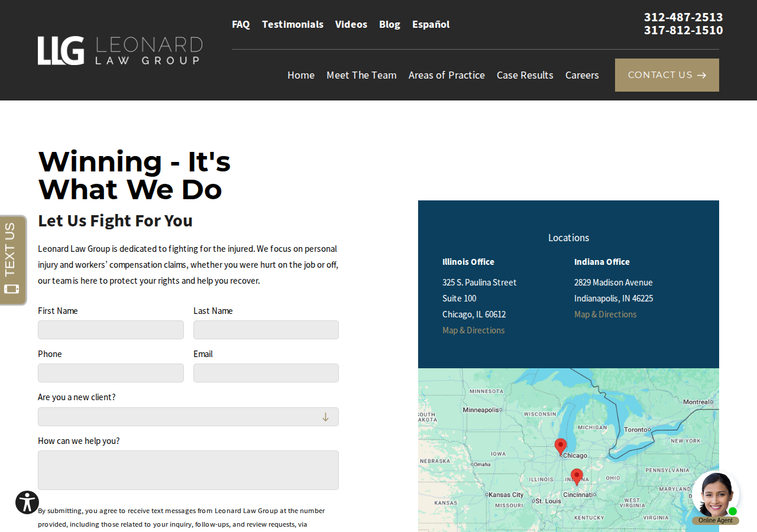Open Indiana Office Map & Directions
This screenshot has height=532, width=757.
point(606,314)
